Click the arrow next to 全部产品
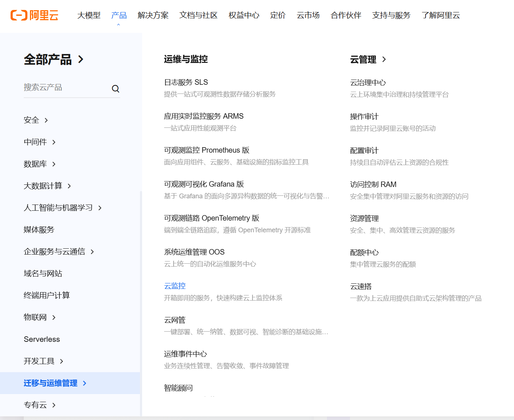Image resolution: width=514 pixels, height=420 pixels. click(81, 59)
